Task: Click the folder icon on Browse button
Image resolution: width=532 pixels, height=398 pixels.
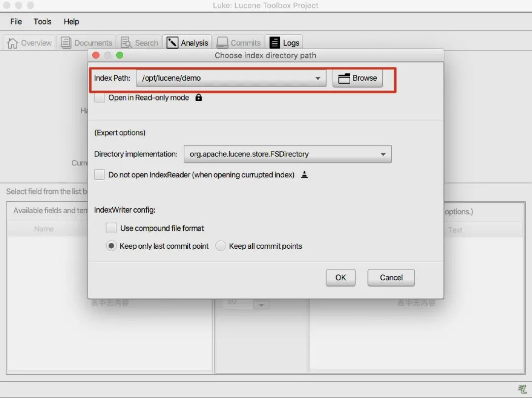Action: click(344, 78)
